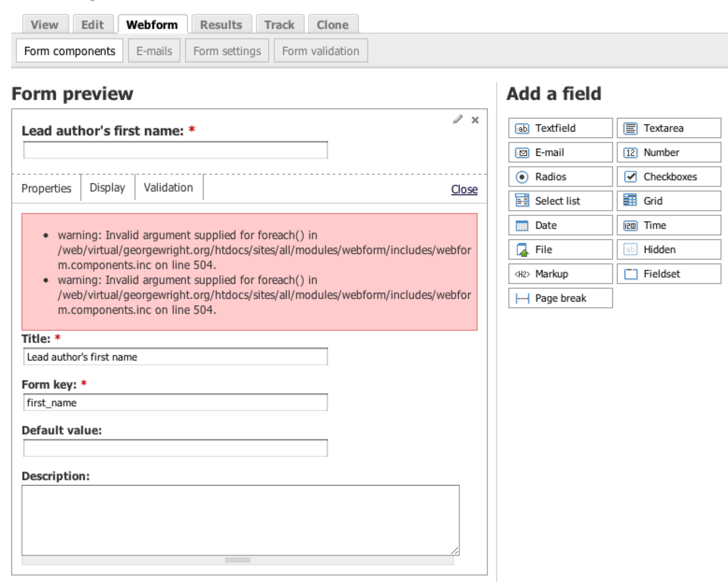The height and width of the screenshot is (582, 728).
Task: Open the View tab
Action: 45,24
